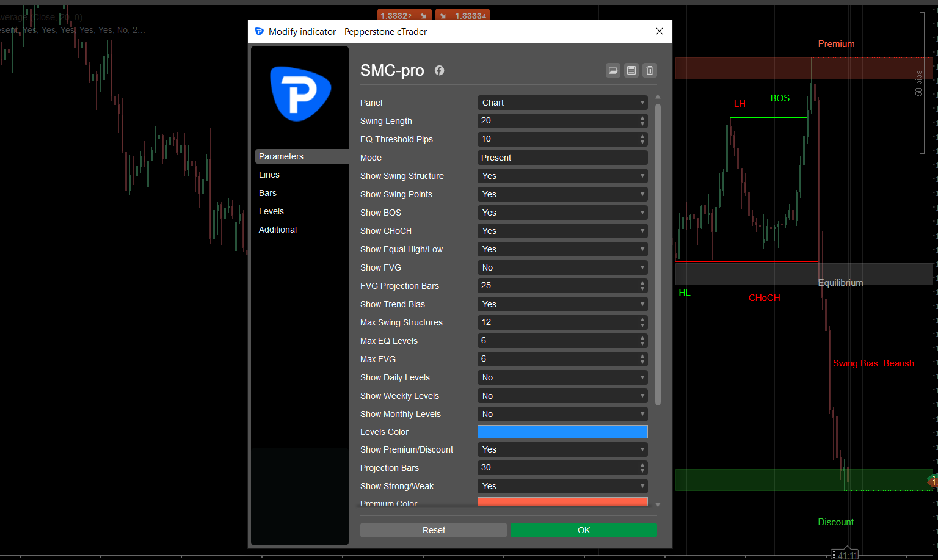Viewport: 938px width, 560px height.
Task: Click the Reset button
Action: pyautogui.click(x=434, y=530)
